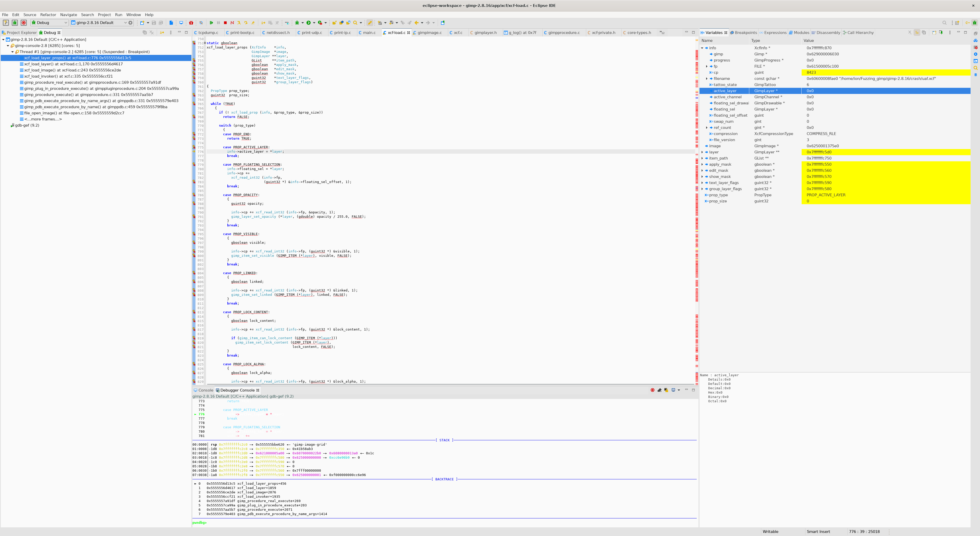Collapse gimp-console-2.8 process node

point(8,46)
